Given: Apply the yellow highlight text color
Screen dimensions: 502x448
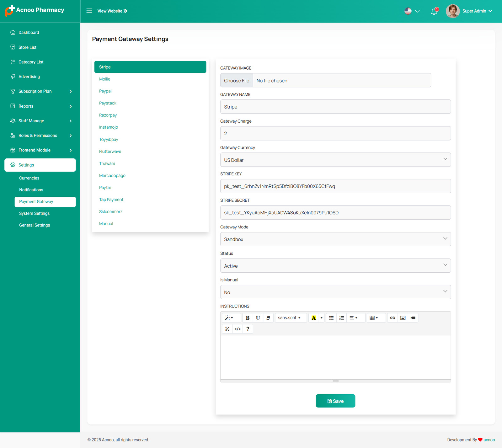Looking at the screenshot, I should (x=313, y=318).
